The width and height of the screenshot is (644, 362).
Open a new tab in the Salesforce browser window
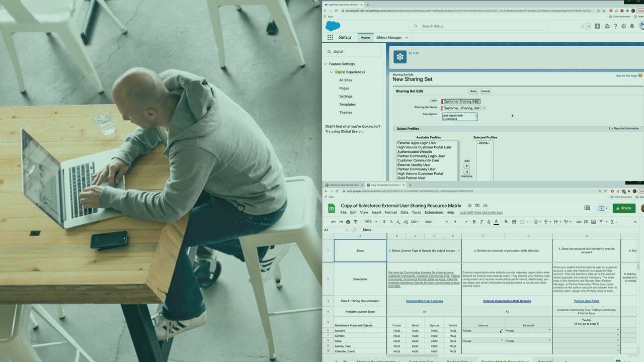[368, 5]
